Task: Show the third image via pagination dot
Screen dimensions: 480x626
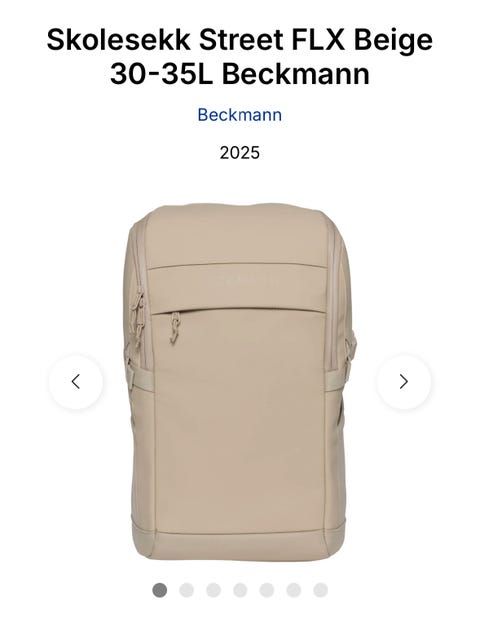Action: pos(213,590)
